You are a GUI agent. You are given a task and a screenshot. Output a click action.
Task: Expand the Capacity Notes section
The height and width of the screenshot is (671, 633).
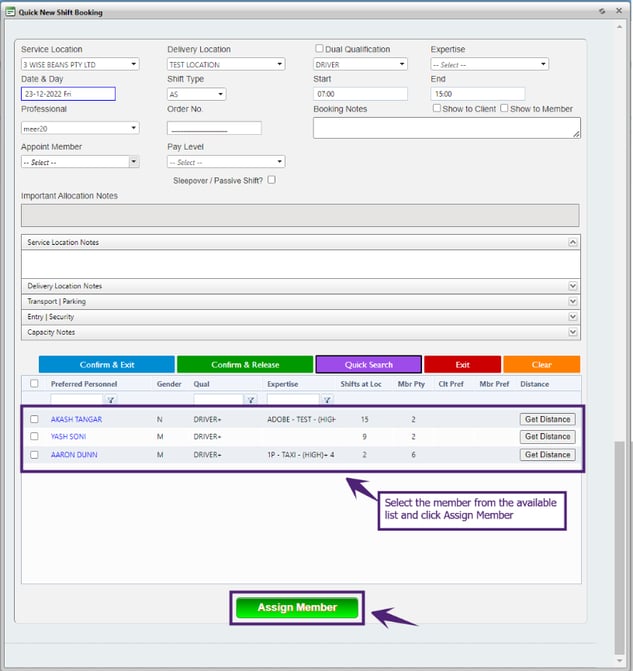(x=573, y=332)
